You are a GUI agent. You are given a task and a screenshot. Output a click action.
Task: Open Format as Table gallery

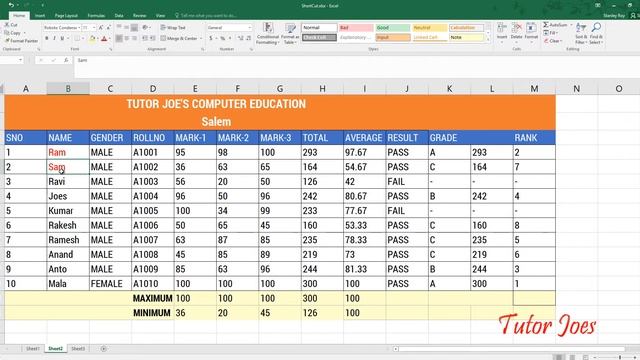pyautogui.click(x=290, y=33)
